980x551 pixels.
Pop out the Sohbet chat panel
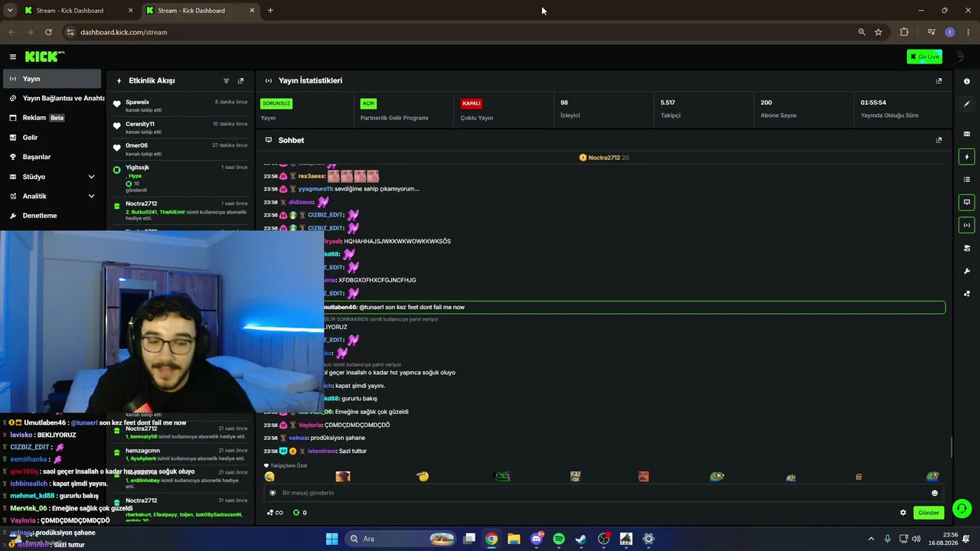tap(939, 140)
